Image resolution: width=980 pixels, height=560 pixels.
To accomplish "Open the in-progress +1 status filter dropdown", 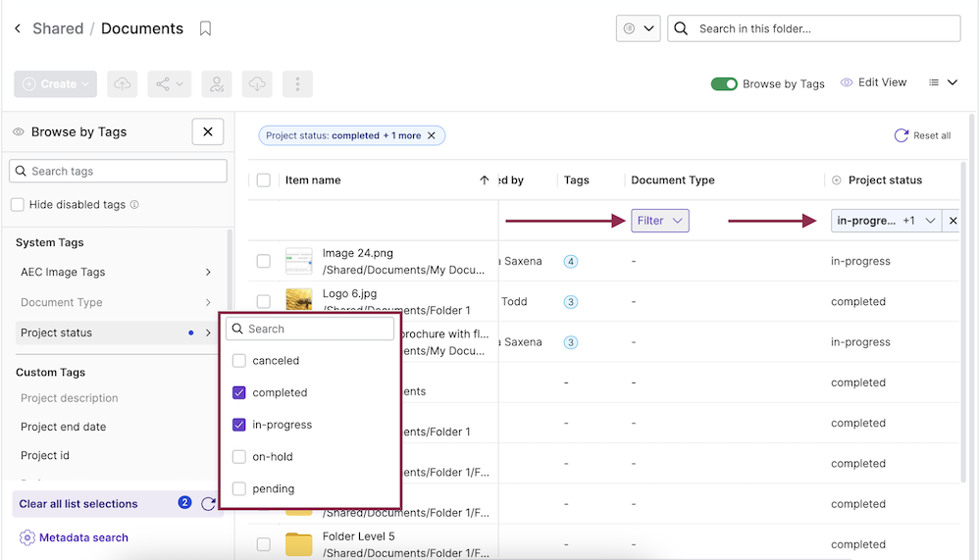I will point(886,221).
